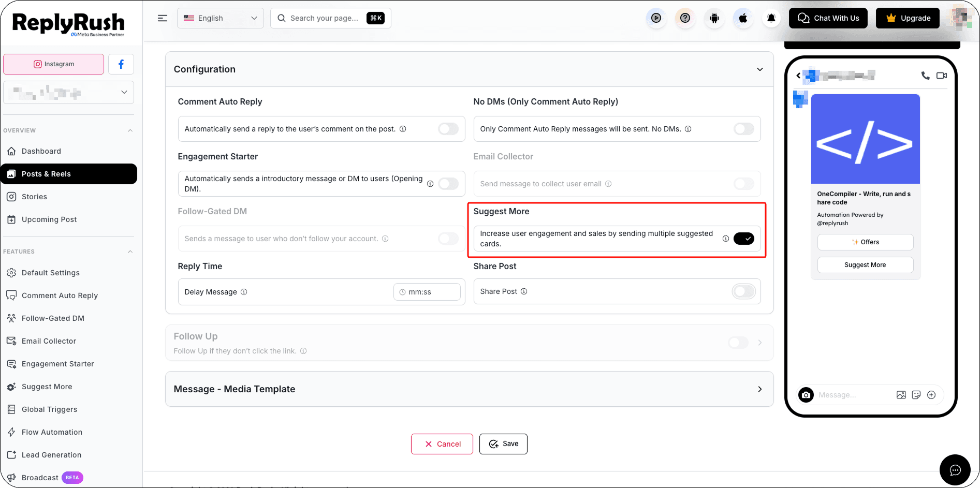This screenshot has height=488, width=980.
Task: Disable the Suggest More toggle
Action: click(744, 239)
